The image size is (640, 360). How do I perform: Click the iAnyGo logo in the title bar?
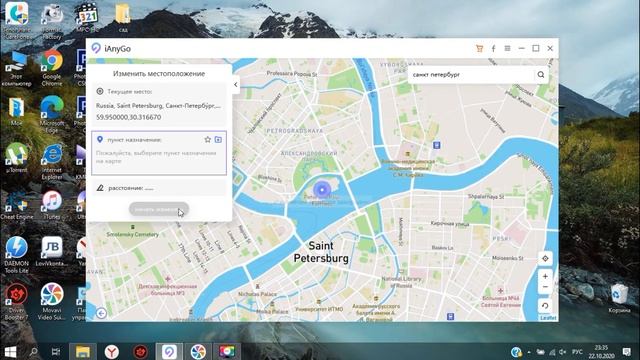[x=96, y=48]
